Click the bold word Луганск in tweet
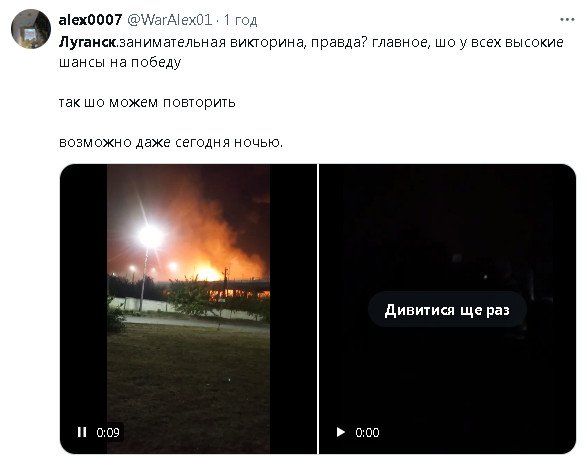 click(x=87, y=42)
